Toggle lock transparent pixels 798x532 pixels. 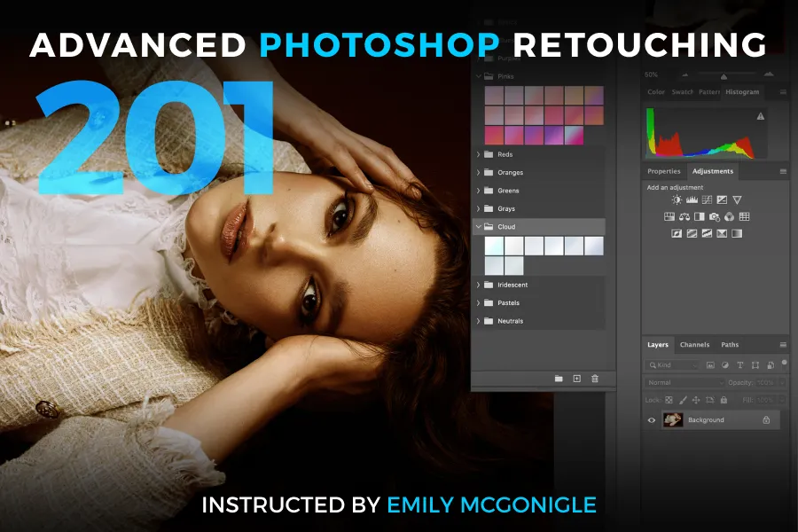(x=669, y=400)
